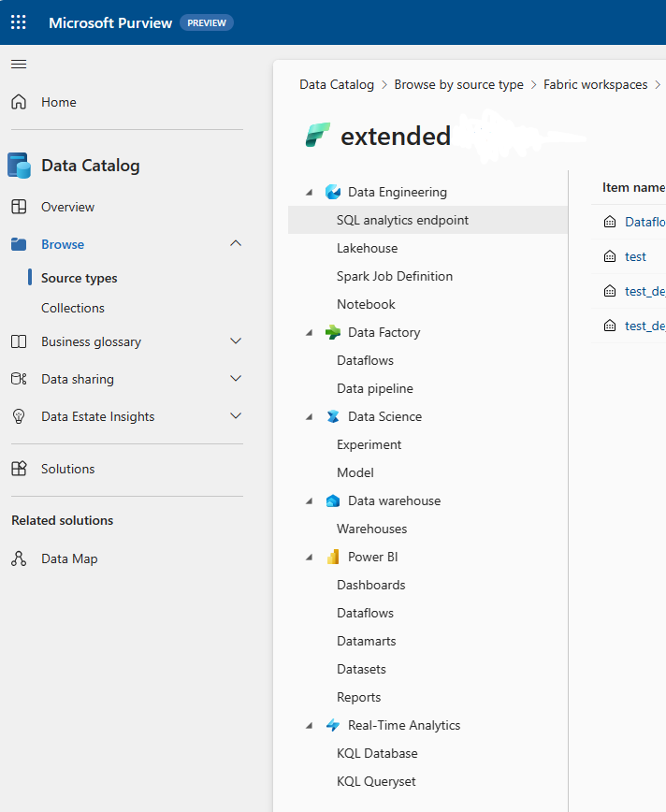Collapse the hamburger navigation menu

click(19, 65)
